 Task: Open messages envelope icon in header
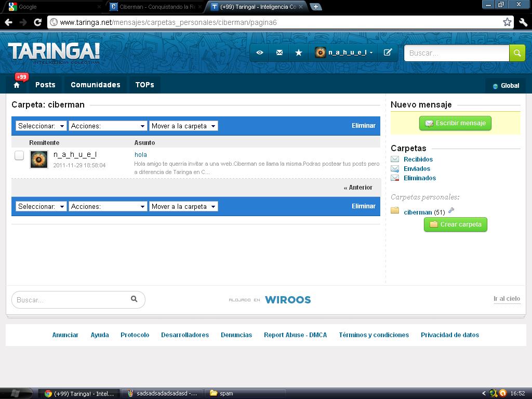[x=280, y=52]
